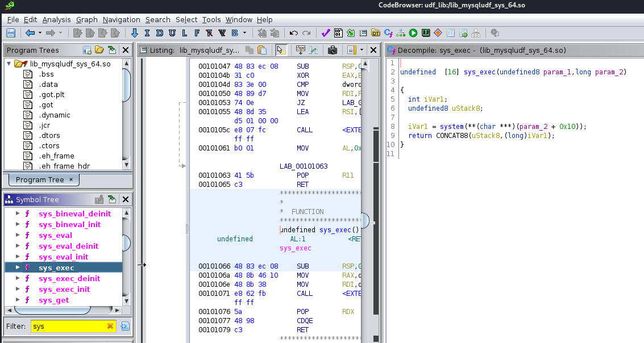Open the Analysis menu

click(57, 19)
